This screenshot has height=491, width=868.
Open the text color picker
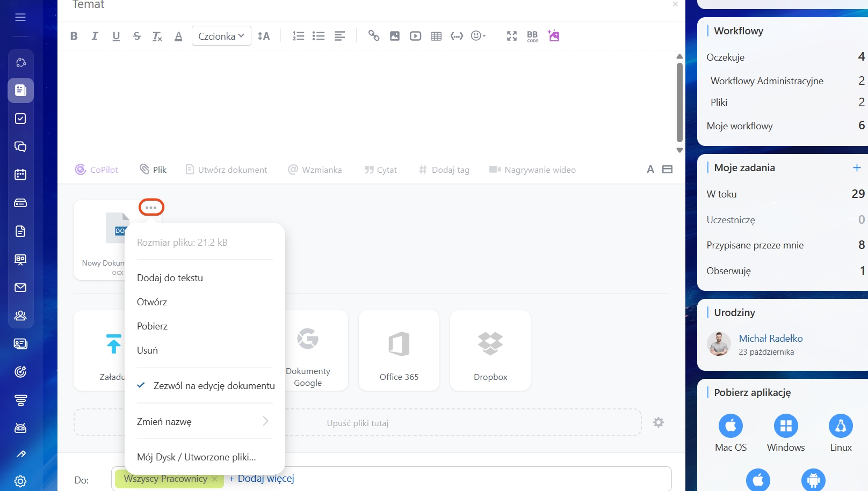pos(178,36)
